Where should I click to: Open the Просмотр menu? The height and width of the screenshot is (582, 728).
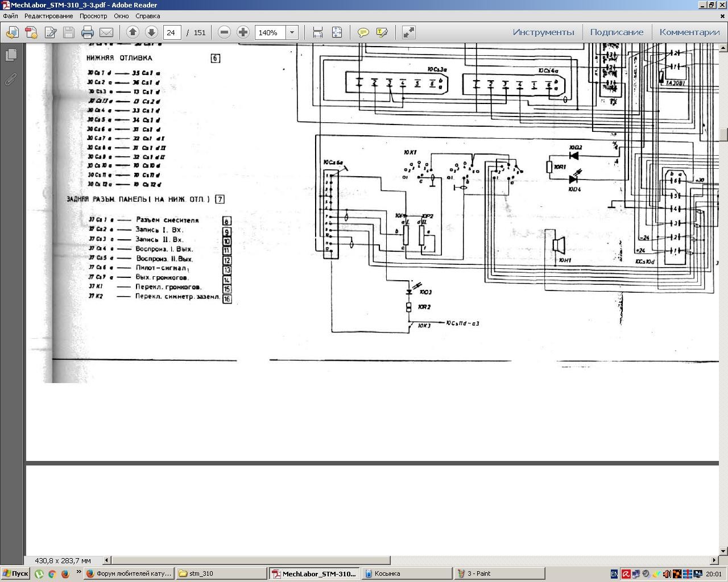click(x=93, y=16)
